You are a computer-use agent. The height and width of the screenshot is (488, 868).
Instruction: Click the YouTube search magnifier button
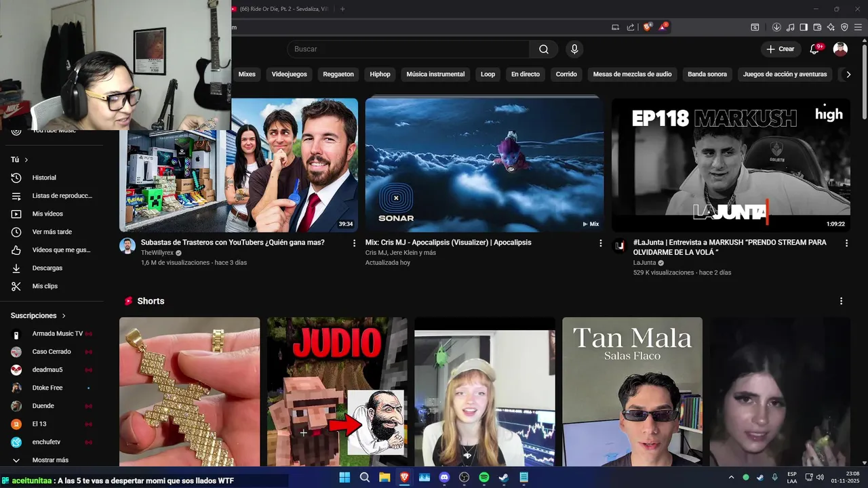(x=544, y=49)
